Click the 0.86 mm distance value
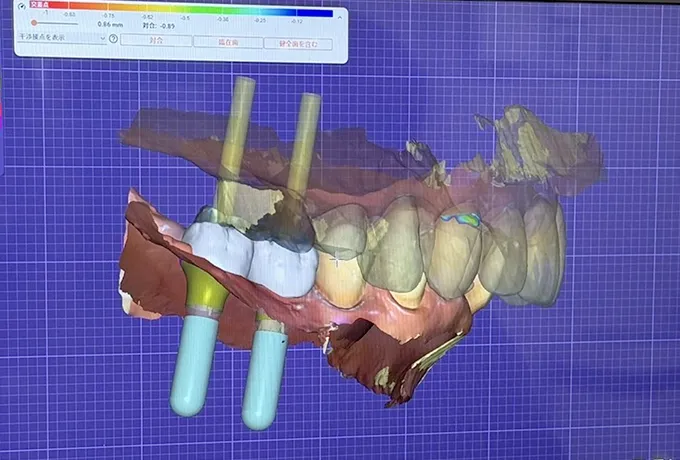 click(x=110, y=23)
